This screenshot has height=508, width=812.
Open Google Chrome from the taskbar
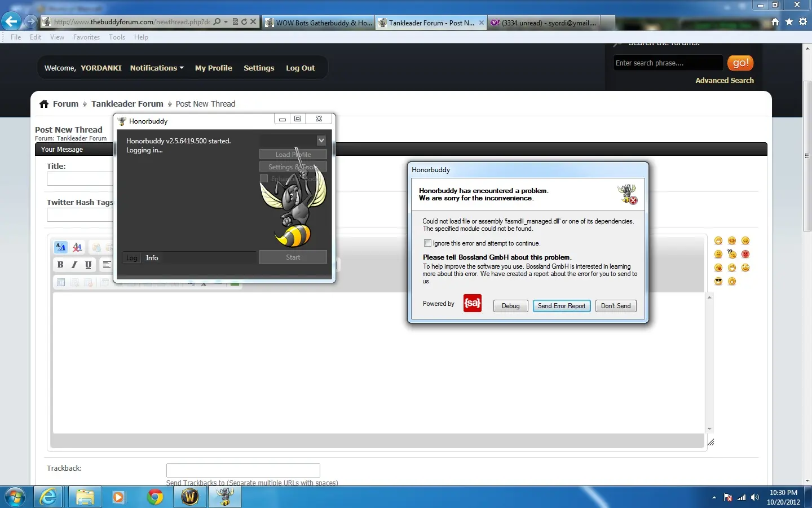(x=155, y=497)
